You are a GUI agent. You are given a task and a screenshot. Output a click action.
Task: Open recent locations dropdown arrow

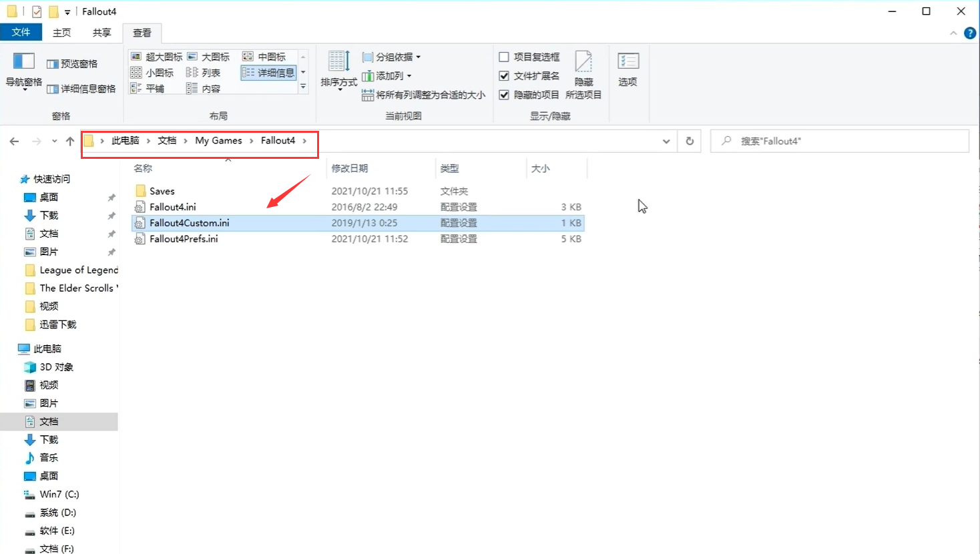pyautogui.click(x=54, y=141)
